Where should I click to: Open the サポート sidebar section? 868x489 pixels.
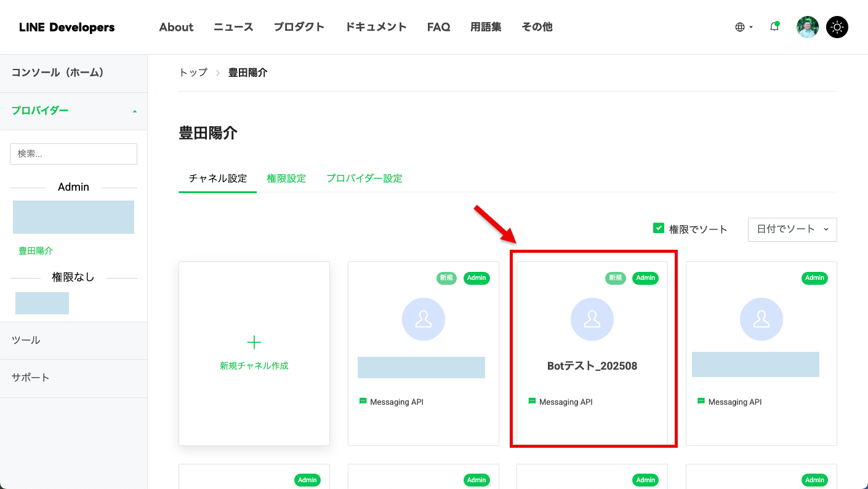[x=74, y=378]
